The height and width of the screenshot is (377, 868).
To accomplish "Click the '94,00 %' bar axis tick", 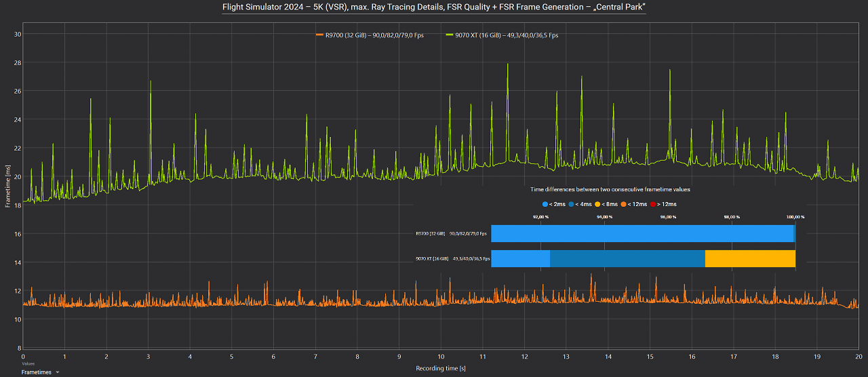I will pos(604,217).
